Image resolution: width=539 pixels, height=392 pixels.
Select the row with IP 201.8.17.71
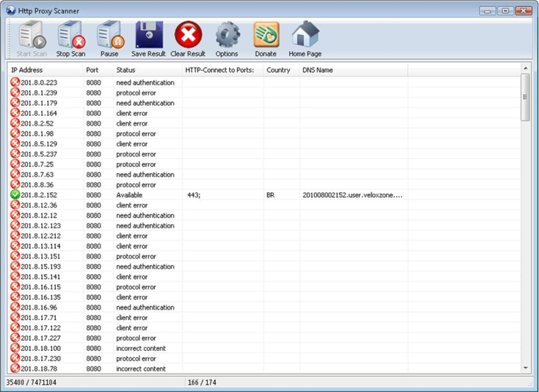coord(264,317)
